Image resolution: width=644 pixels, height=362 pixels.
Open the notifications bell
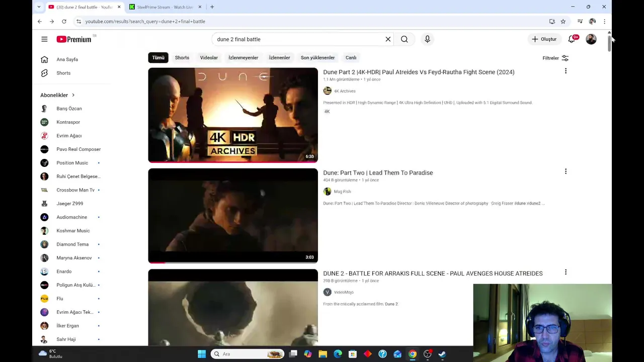click(572, 39)
